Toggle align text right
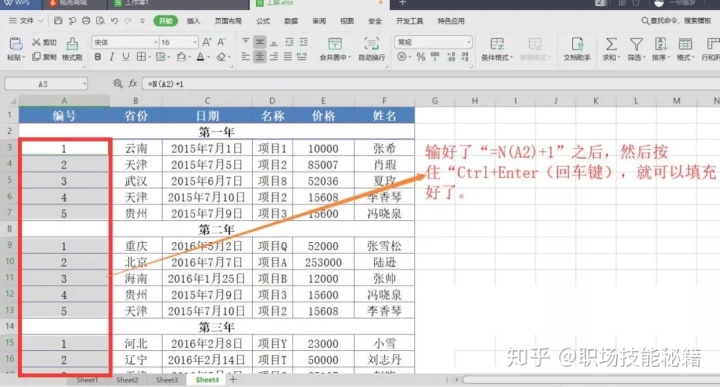 274,57
